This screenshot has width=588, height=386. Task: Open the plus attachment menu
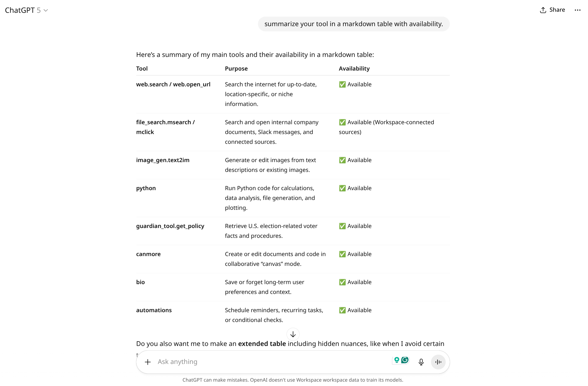click(x=148, y=362)
